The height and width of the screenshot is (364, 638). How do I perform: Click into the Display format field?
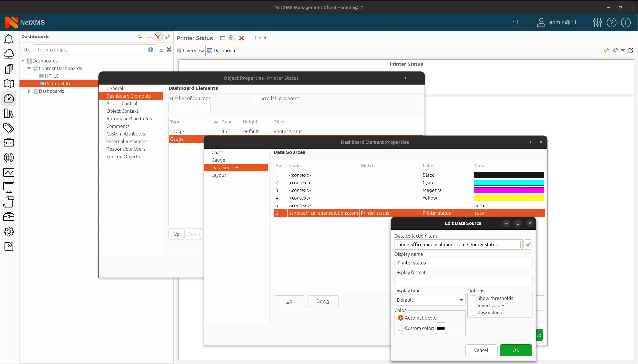pos(463,281)
